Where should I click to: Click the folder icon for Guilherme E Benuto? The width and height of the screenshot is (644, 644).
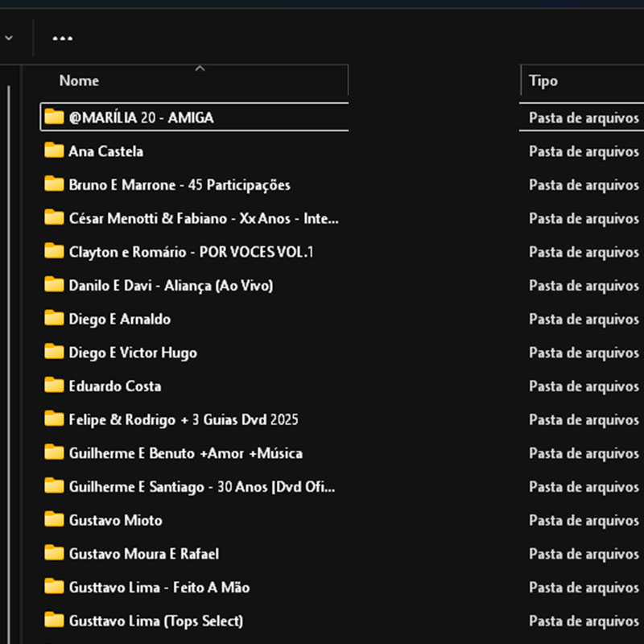tap(54, 452)
